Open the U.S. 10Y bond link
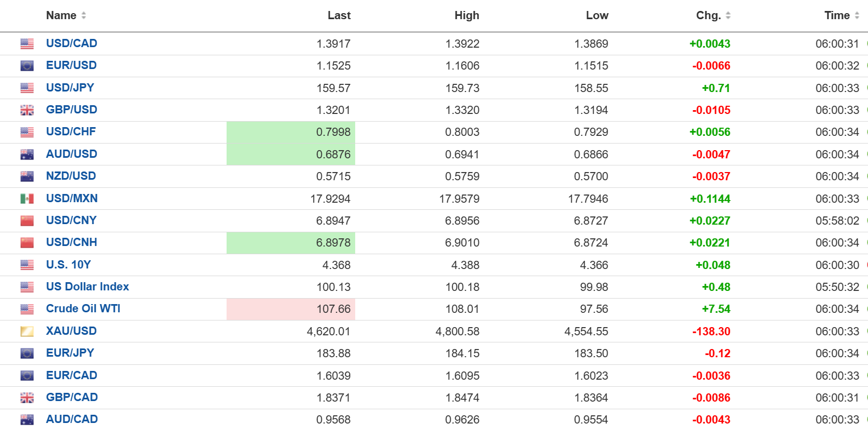Image resolution: width=868 pixels, height=429 pixels. [x=68, y=265]
